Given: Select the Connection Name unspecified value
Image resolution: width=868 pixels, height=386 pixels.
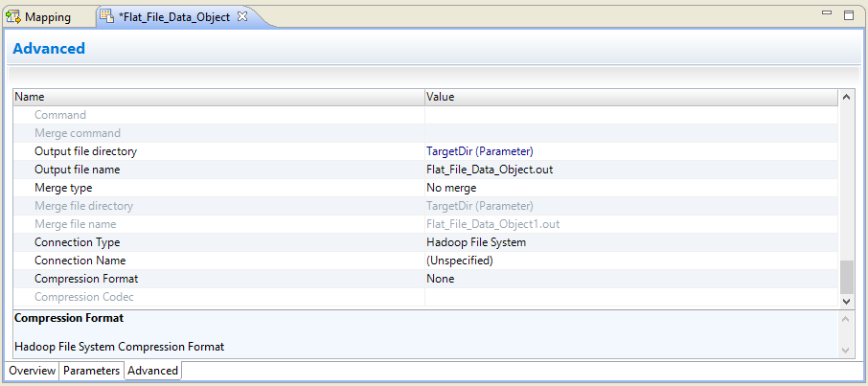Looking at the screenshot, I should (460, 261).
